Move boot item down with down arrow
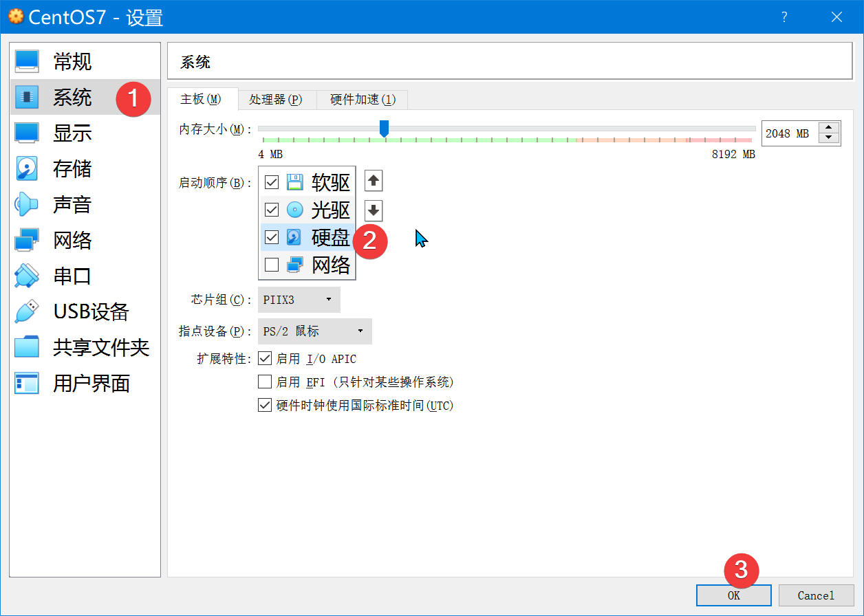 click(374, 210)
